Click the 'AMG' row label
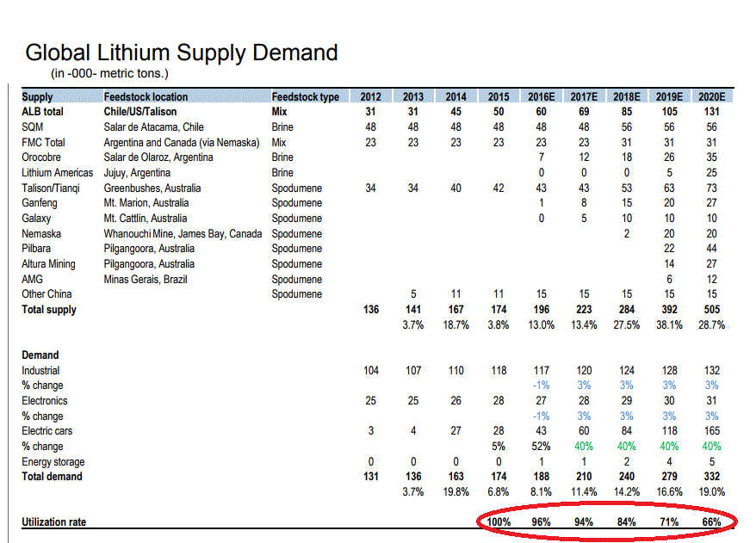 coord(33,280)
